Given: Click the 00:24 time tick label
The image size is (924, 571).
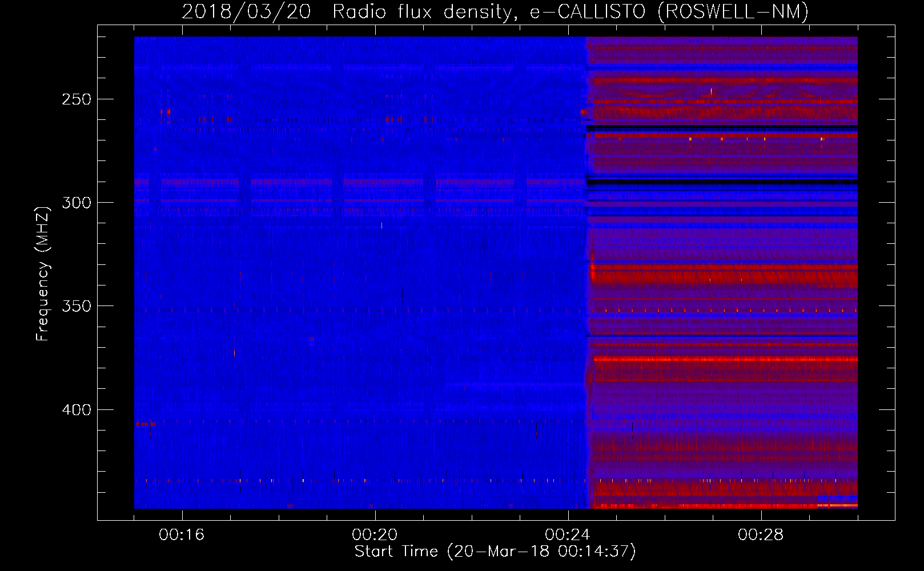Looking at the screenshot, I should (568, 535).
